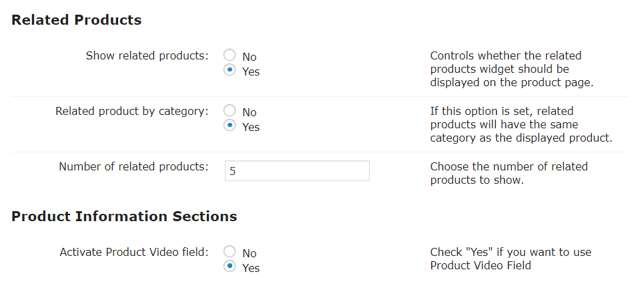Click the 'Show related products:' label
Viewport: 644px width, 290px height.
147,55
